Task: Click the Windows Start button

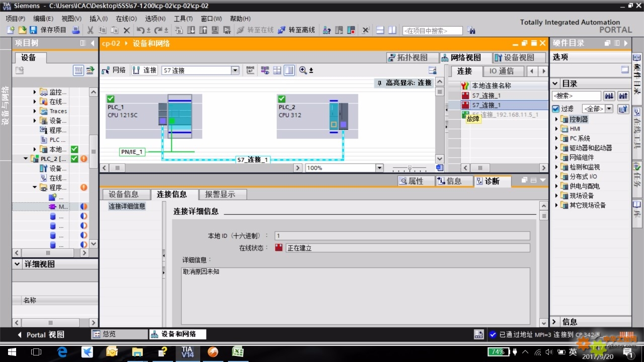Action: point(12,352)
